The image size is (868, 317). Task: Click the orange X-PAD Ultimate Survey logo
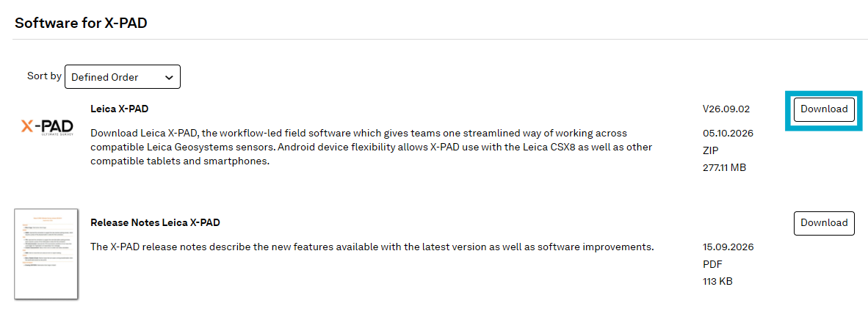tap(48, 128)
